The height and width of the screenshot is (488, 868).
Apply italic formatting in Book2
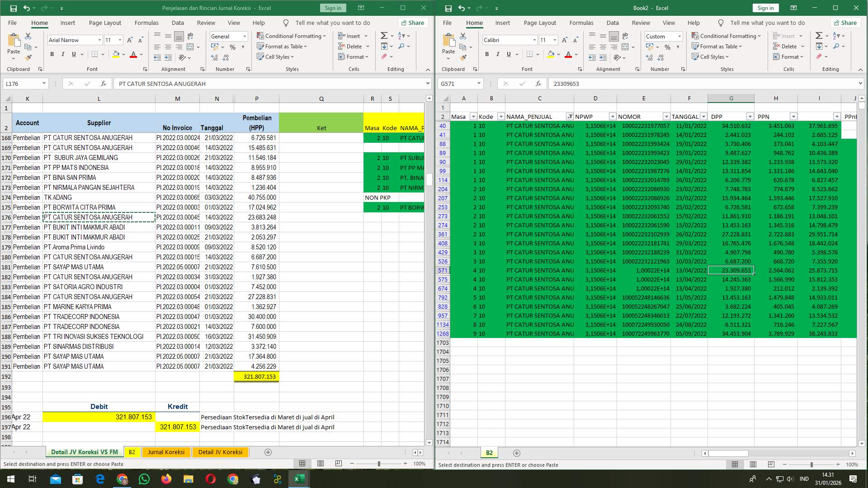[497, 54]
